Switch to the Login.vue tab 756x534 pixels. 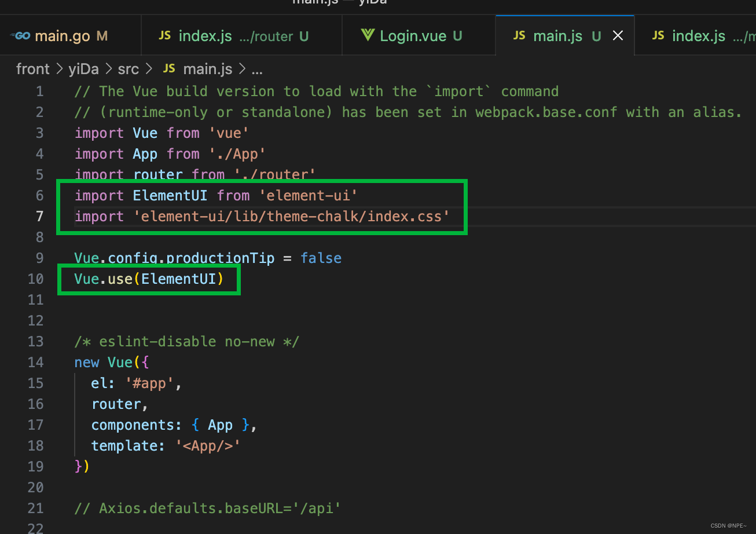point(419,36)
